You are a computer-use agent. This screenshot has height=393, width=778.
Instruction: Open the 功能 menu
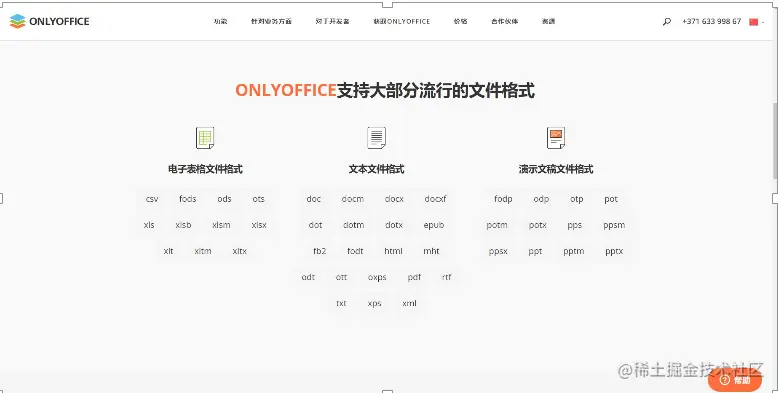click(x=220, y=21)
